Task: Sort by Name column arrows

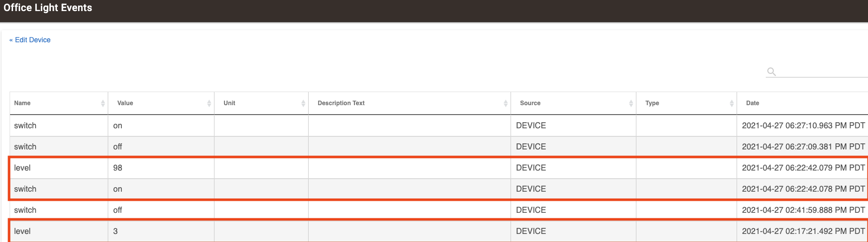Action: coord(103,103)
